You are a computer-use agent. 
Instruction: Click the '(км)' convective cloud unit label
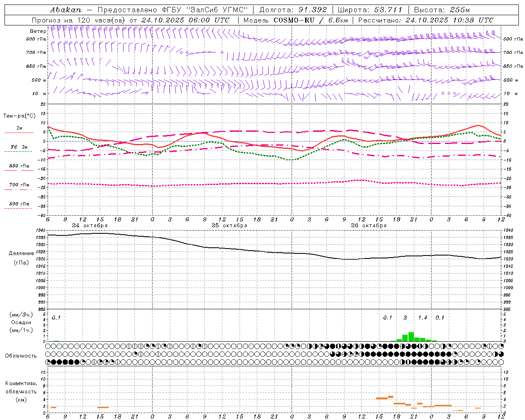point(21,399)
